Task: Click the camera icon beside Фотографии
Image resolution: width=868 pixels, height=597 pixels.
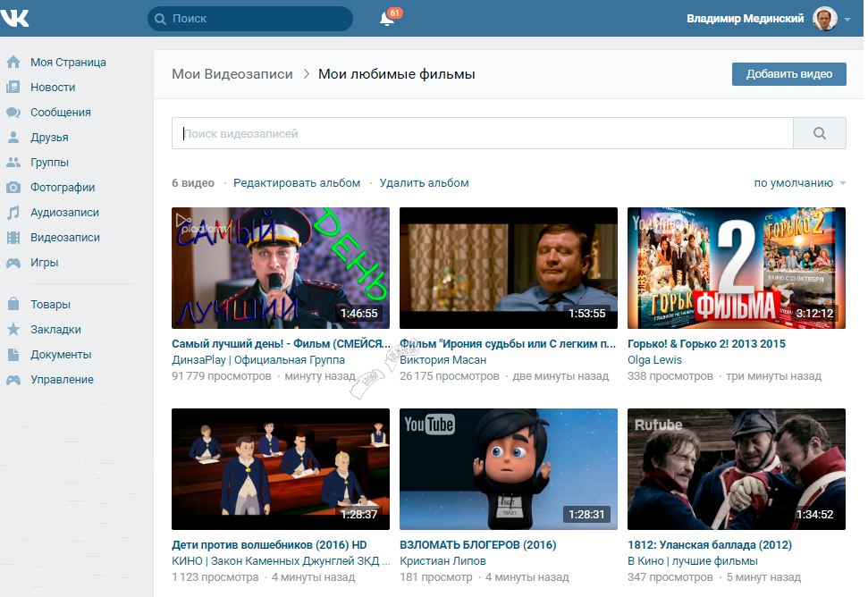Action: pyautogui.click(x=13, y=187)
